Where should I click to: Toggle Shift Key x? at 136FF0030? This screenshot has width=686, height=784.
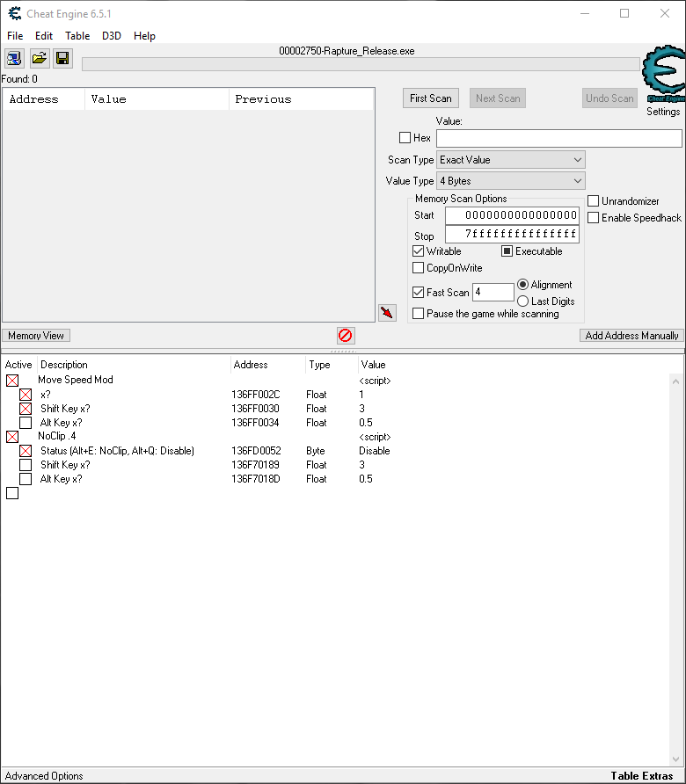pos(26,409)
